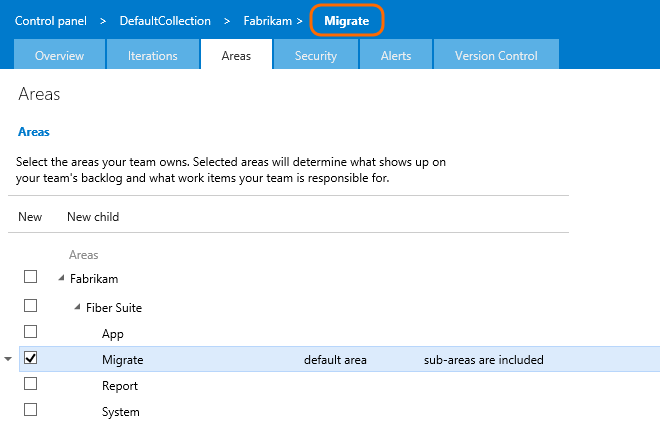Open the Alerts tab
The height and width of the screenshot is (424, 660).
coord(396,55)
